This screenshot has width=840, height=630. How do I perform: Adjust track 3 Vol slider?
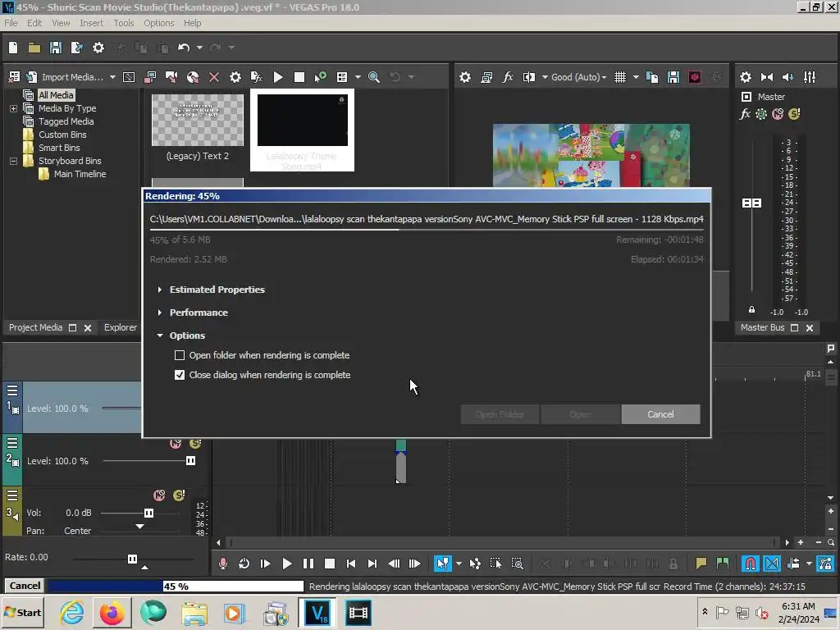[x=148, y=513]
